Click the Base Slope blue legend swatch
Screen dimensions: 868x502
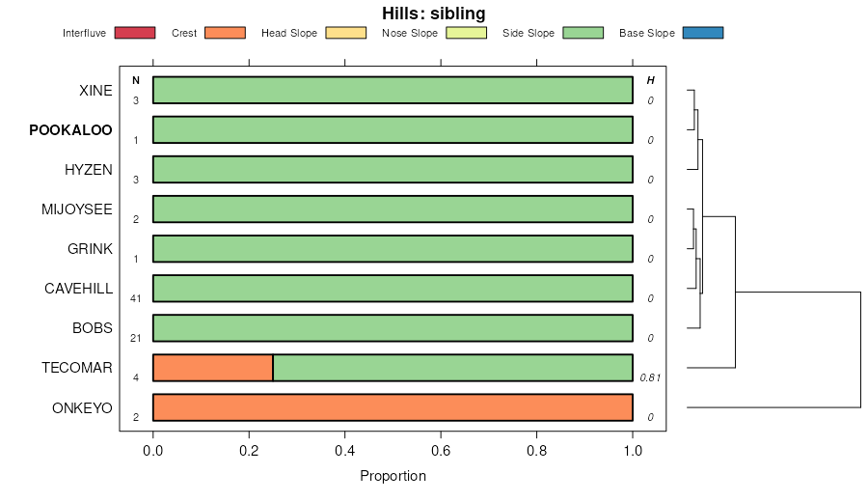pyautogui.click(x=702, y=33)
